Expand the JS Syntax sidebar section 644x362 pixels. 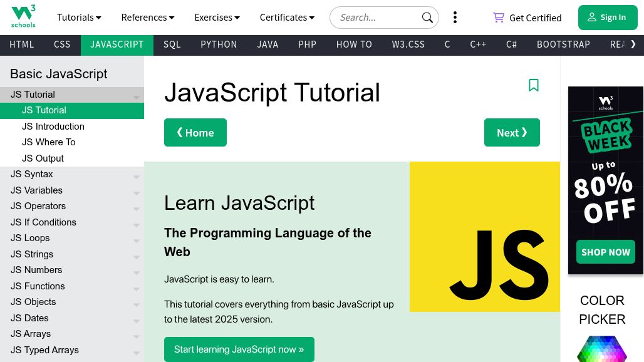click(72, 174)
